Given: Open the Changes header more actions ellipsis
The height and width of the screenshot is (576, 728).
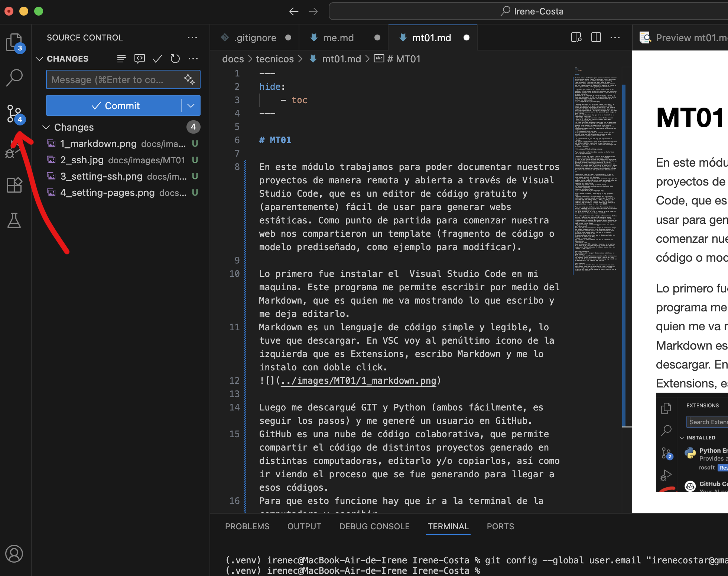Looking at the screenshot, I should point(193,59).
